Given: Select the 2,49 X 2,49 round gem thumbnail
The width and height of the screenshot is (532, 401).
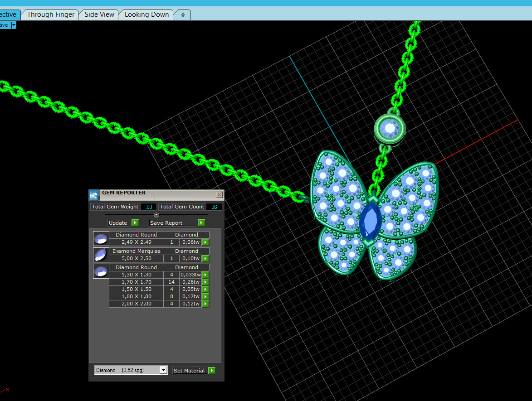Looking at the screenshot, I should tap(101, 238).
